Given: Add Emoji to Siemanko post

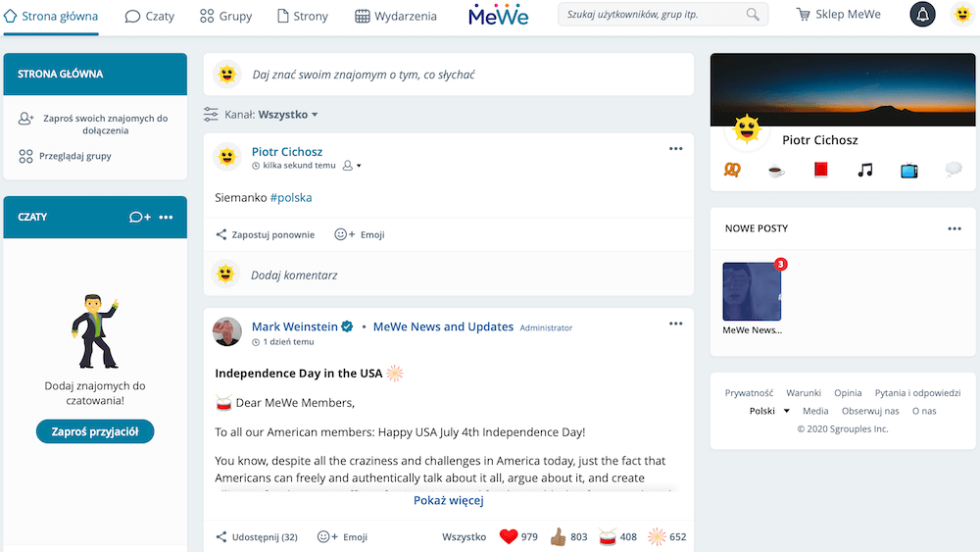Looking at the screenshot, I should (360, 234).
